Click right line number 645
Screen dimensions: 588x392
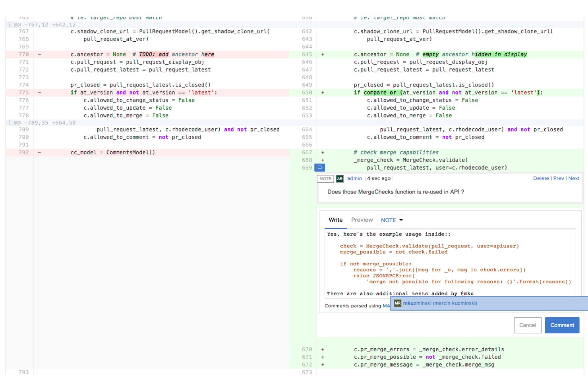(x=307, y=54)
